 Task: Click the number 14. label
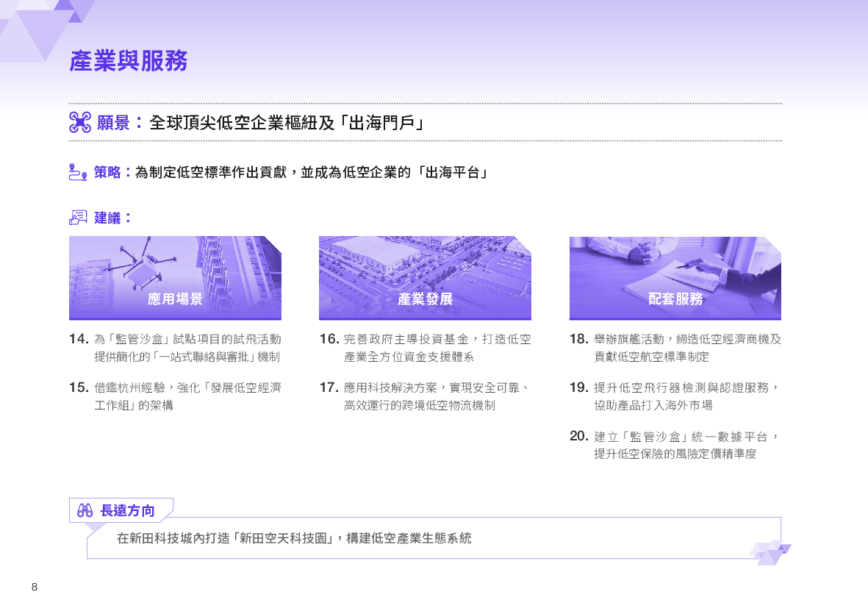[x=79, y=339]
